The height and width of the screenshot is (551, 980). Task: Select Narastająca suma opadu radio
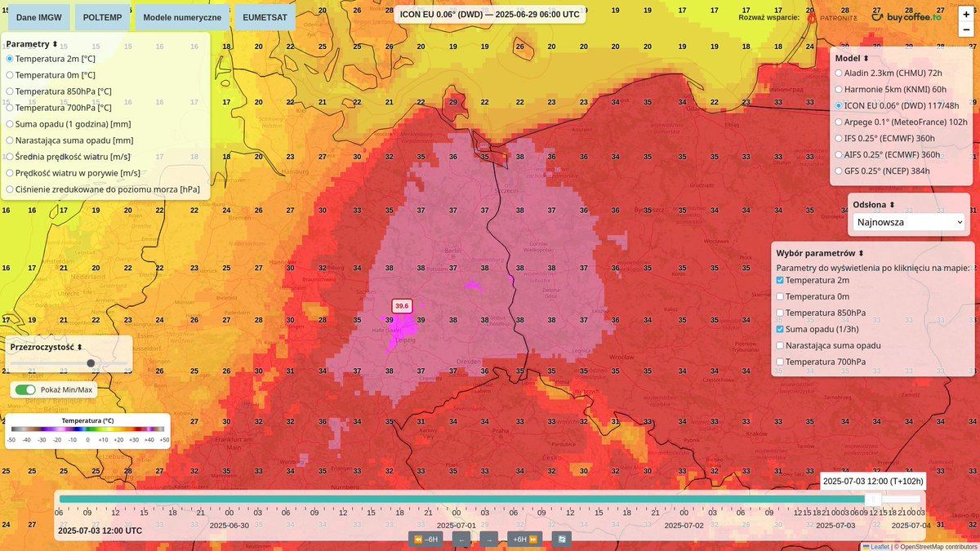(x=10, y=140)
